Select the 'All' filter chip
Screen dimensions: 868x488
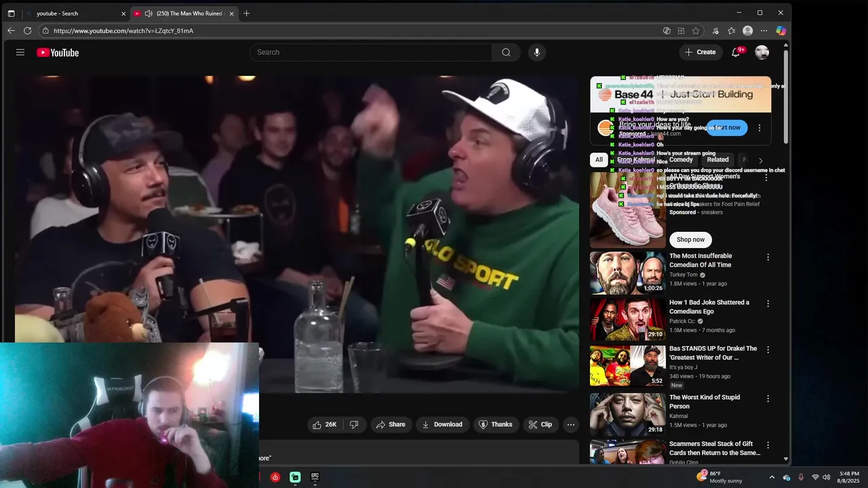click(x=598, y=160)
